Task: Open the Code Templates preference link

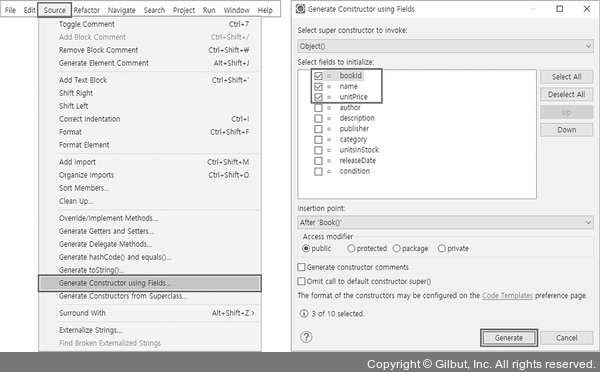Action: pyautogui.click(x=507, y=295)
